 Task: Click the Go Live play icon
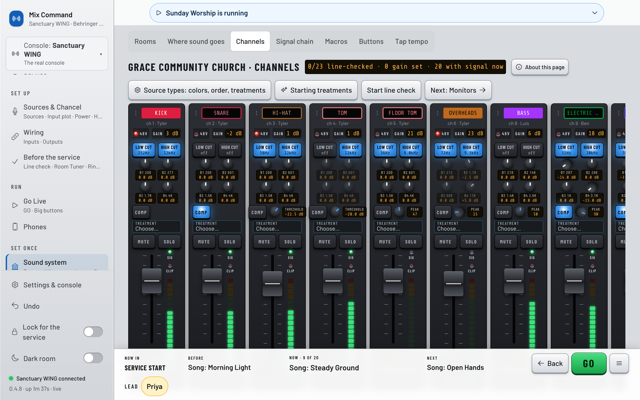click(15, 205)
